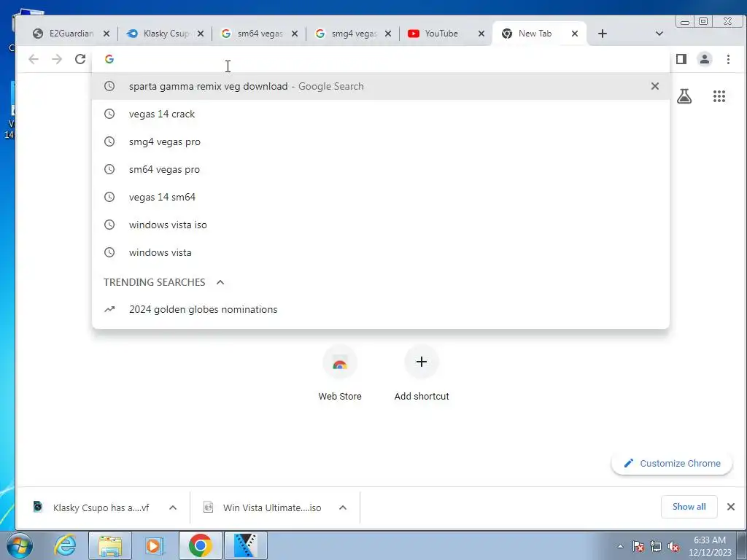Screen dimensions: 747x560
Task: Close the YouTube tab
Action: tap(481, 34)
